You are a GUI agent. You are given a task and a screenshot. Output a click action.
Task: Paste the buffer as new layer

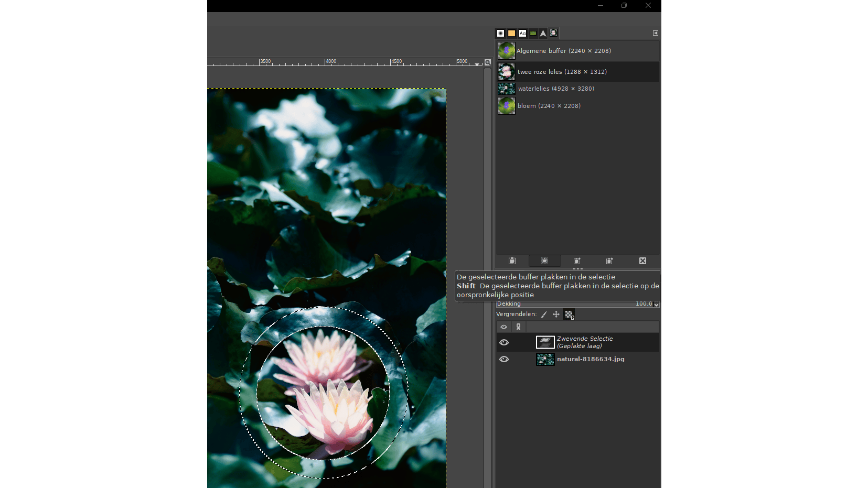pos(577,261)
